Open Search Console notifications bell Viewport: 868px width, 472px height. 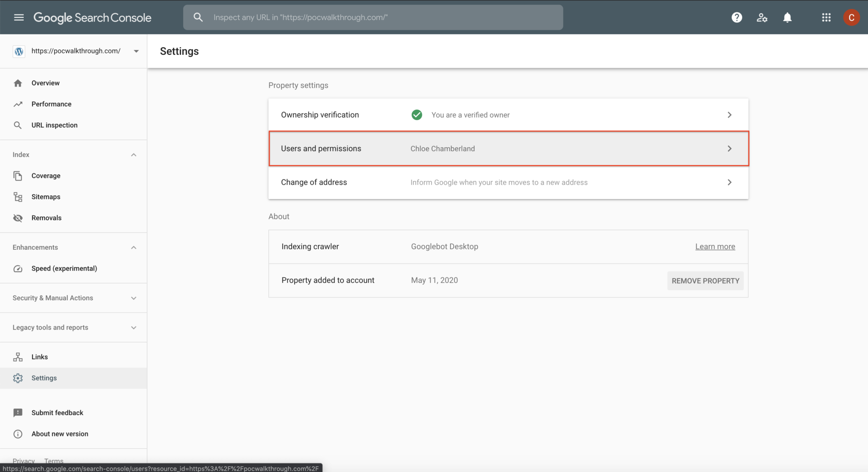point(787,17)
